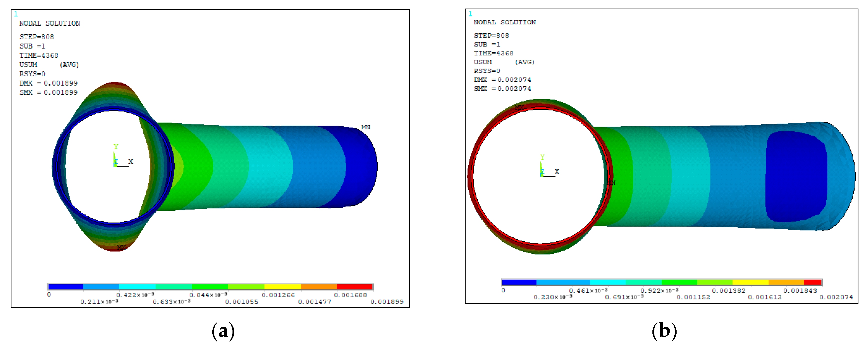Pick the dark blue legend swatch in plot (a)
Image resolution: width=868 pixels, height=346 pixels.
pyautogui.click(x=66, y=287)
